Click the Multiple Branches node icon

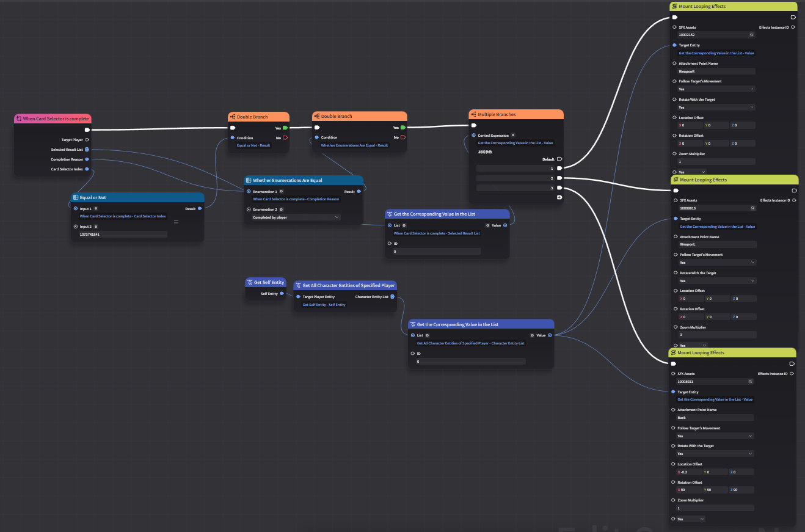pyautogui.click(x=474, y=114)
